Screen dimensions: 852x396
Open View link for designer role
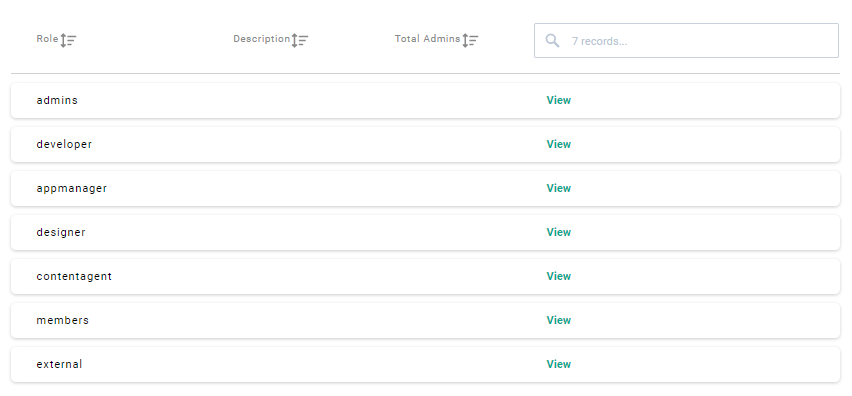(559, 232)
